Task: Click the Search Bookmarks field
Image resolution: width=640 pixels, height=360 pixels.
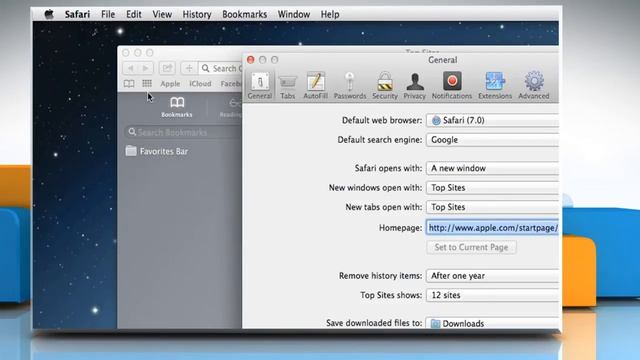Action: coord(183,132)
